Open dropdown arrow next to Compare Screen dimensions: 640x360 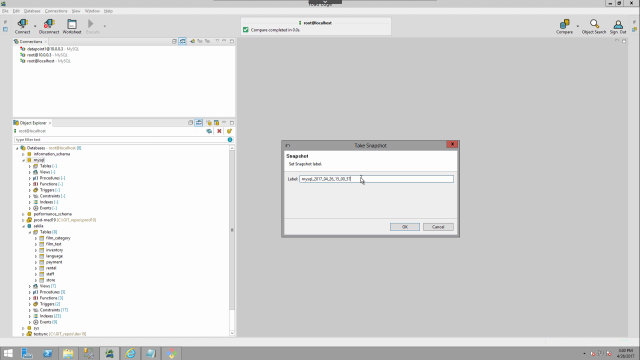click(577, 26)
